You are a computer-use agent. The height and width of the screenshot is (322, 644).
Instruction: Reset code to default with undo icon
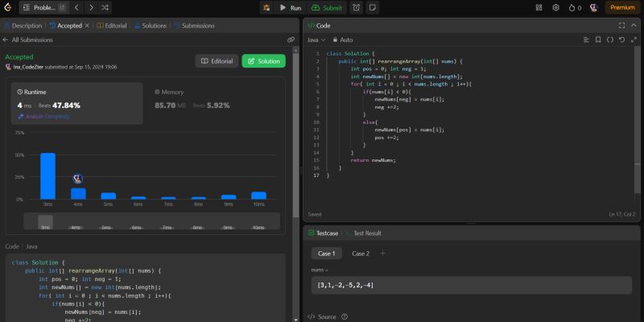click(621, 39)
